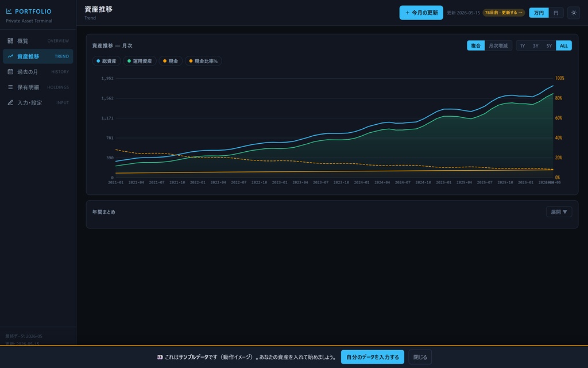Click the 保有明細 list icon
Viewport: 588px width, 368px height.
[x=10, y=87]
